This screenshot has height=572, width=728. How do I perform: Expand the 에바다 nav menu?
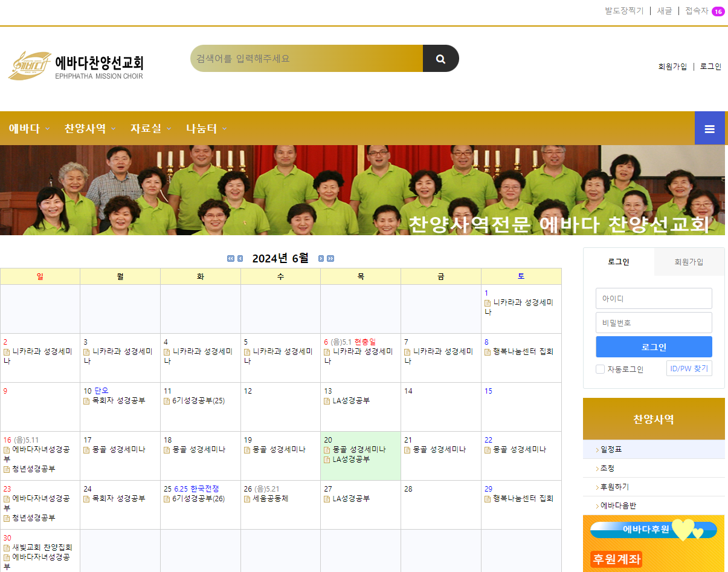pyautogui.click(x=29, y=128)
